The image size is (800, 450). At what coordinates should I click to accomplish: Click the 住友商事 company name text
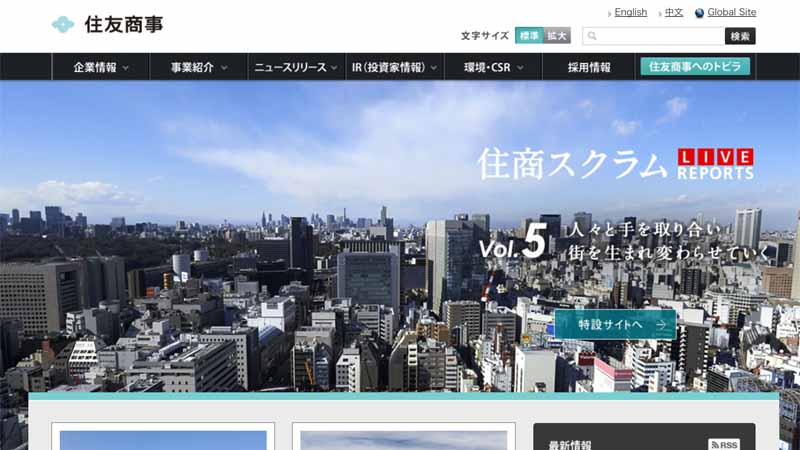pos(124,24)
